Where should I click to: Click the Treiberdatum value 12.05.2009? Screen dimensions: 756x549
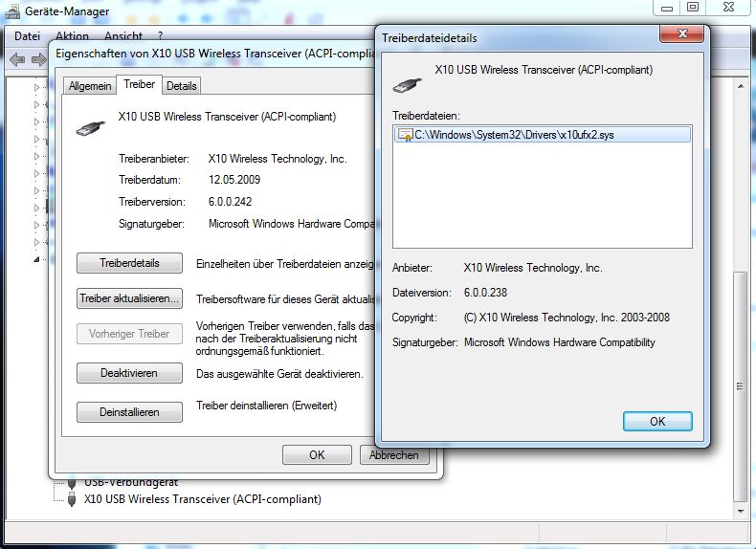pos(234,180)
